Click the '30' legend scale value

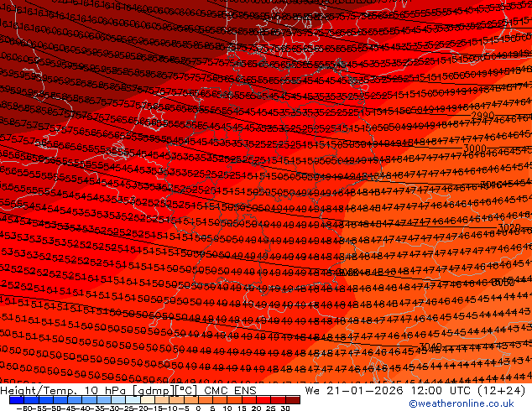(x=285, y=408)
